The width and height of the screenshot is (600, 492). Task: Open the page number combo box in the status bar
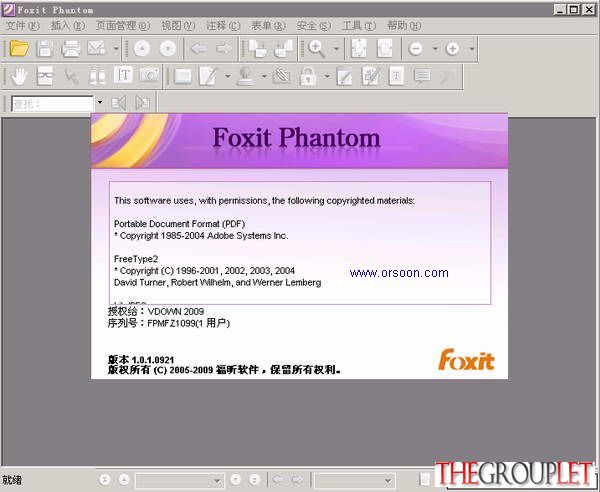point(179,481)
